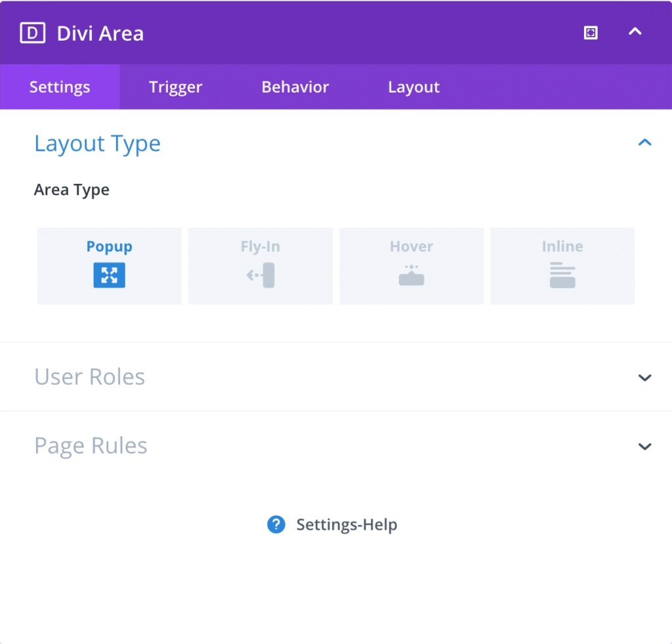Click the Page Rules section heading
The width and height of the screenshot is (672, 644).
point(91,446)
